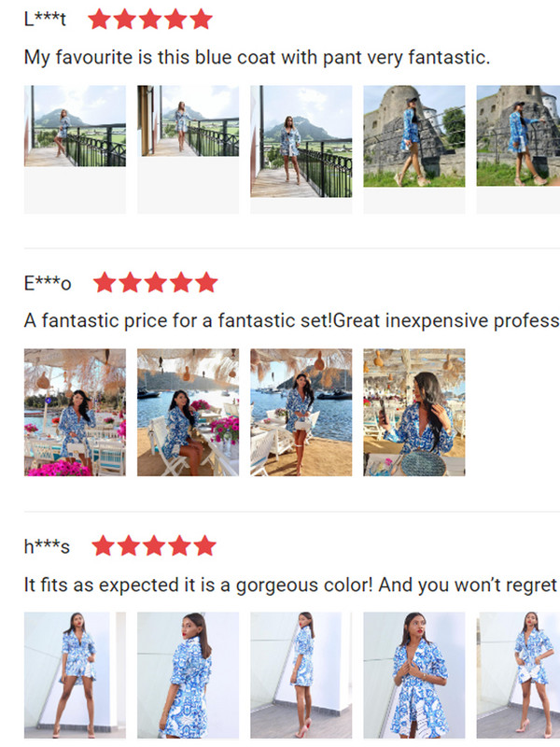This screenshot has height=747, width=560.
Task: View the fourth photo in h***s's review
Action: (x=413, y=675)
